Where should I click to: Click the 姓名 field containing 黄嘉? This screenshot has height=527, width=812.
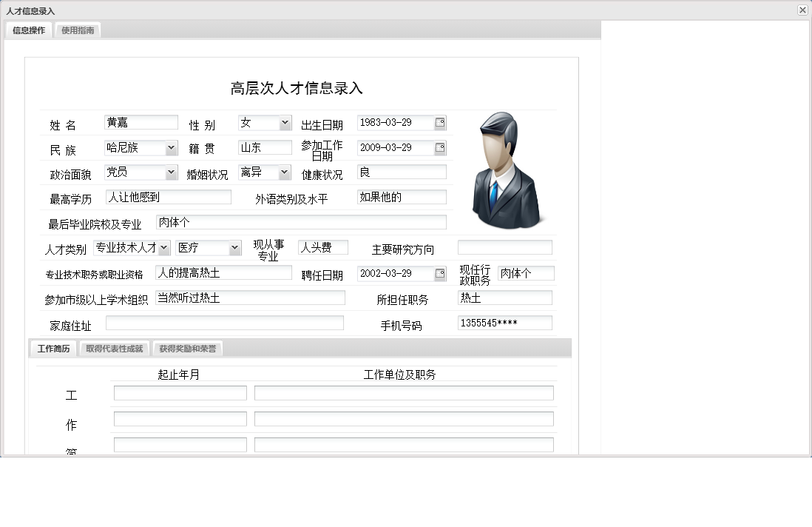pos(141,122)
